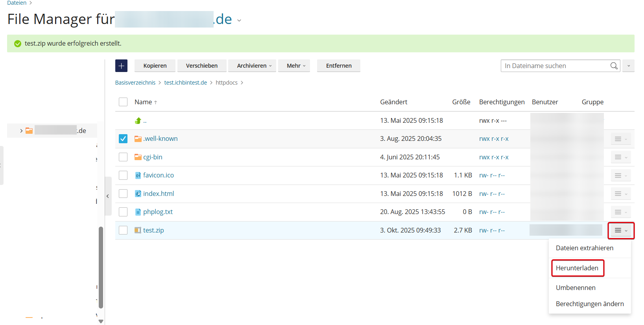Viewport: 644px width, 325px height.
Task: Click in the Dateiname suchen search field
Action: click(555, 66)
